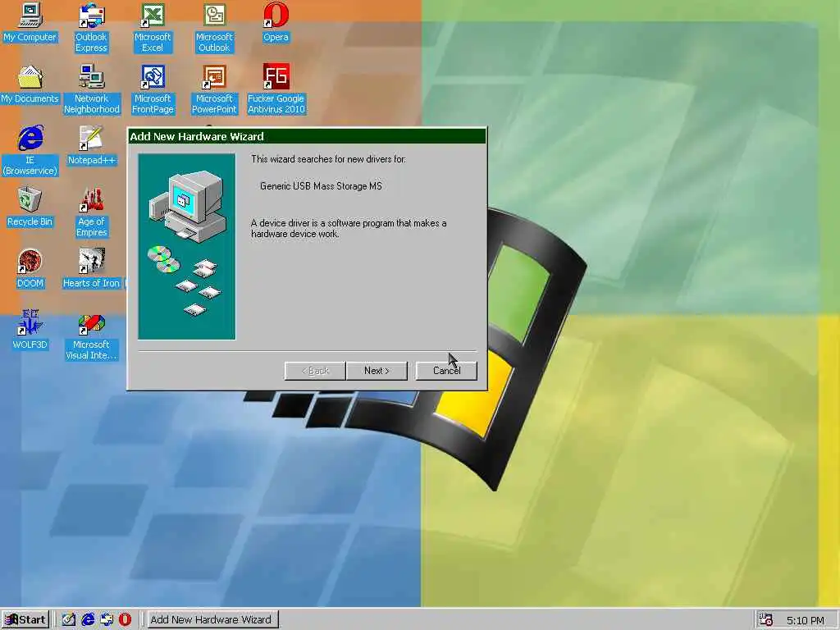840x630 pixels.
Task: Click the Generic USB Mass Storage MS text
Action: pos(321,186)
